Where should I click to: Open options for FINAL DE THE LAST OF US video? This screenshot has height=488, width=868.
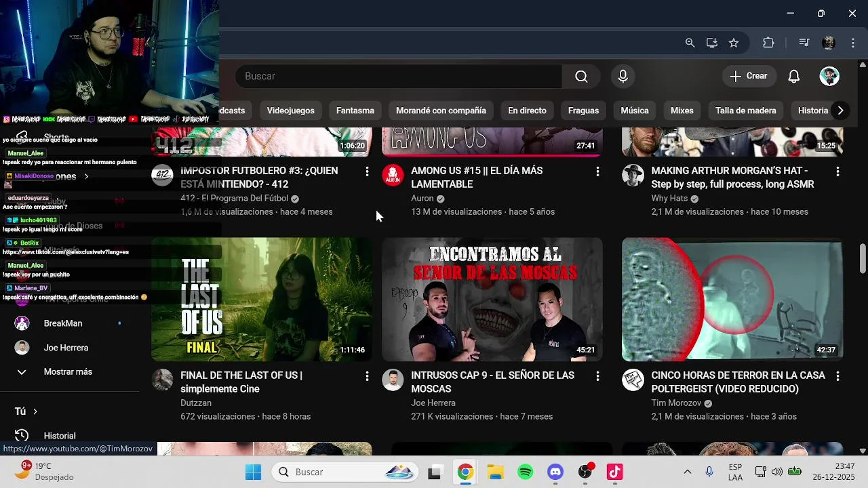(x=367, y=376)
